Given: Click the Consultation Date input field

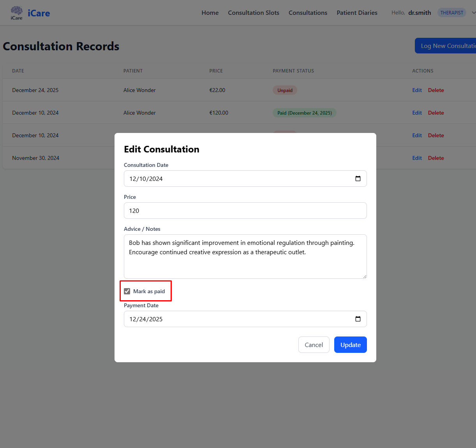Looking at the screenshot, I should coord(234,179).
